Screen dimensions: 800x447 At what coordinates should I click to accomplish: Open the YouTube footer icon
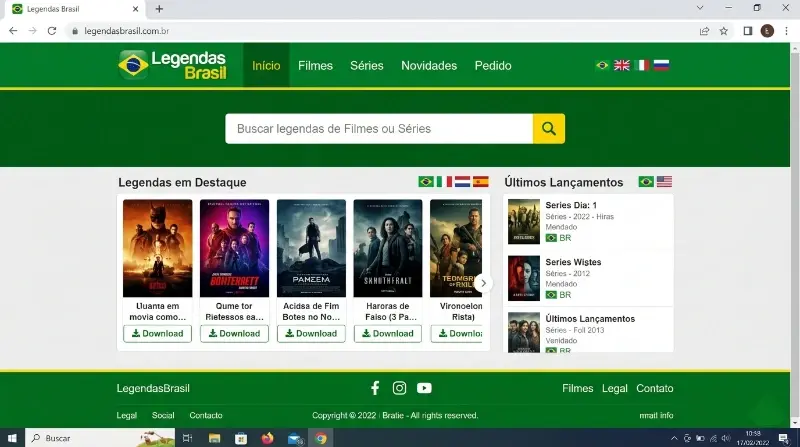tap(424, 388)
